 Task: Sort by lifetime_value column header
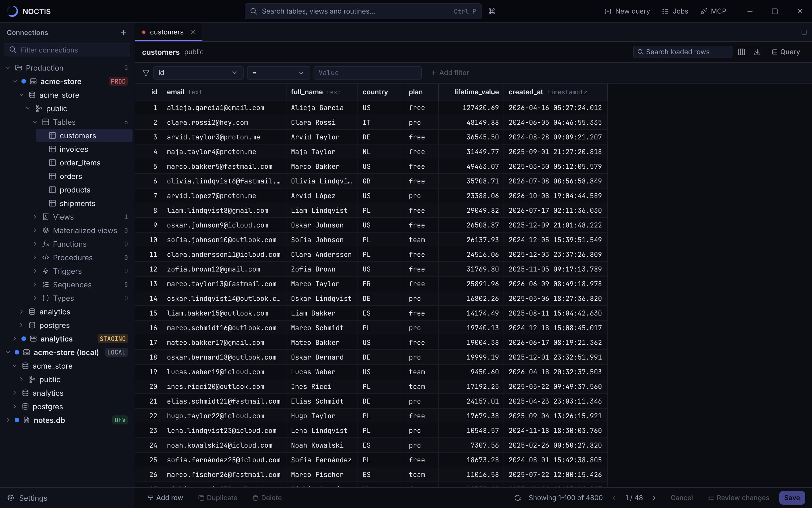[471, 92]
